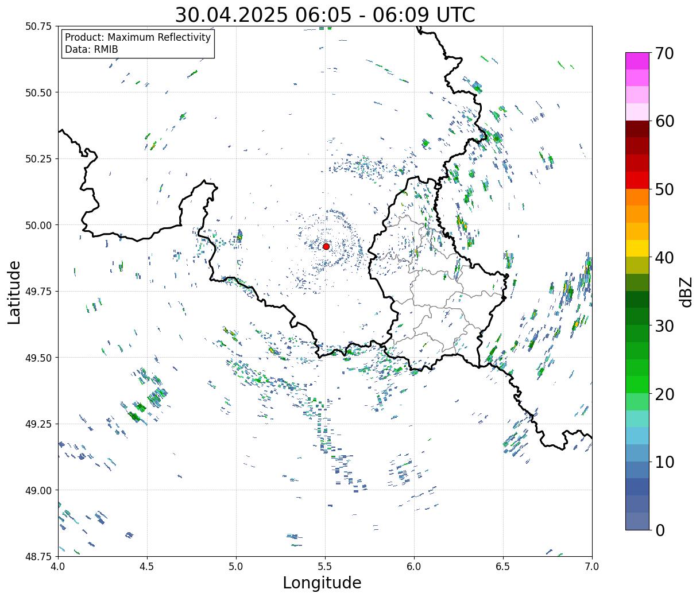Click the 60 tick label on colorbar
700x597 pixels.
click(664, 121)
